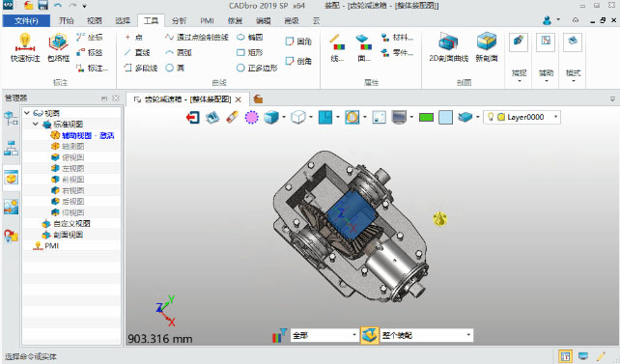Expand the 捕捉 snap dropdown arrow

click(520, 81)
